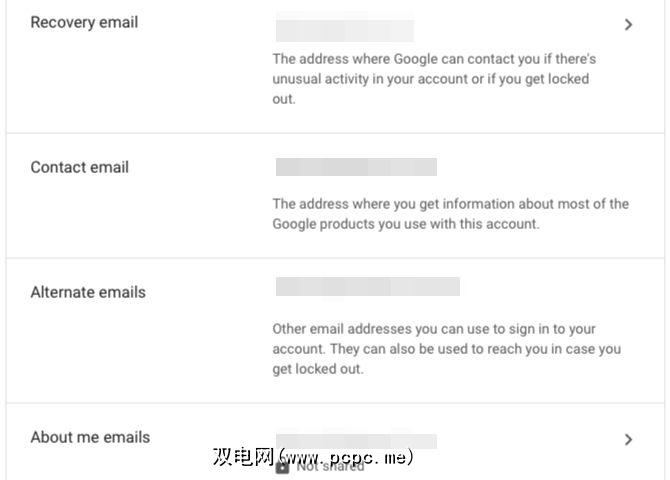Click the lock icon beside Not shared
This screenshot has width=670, height=480.
click(282, 466)
